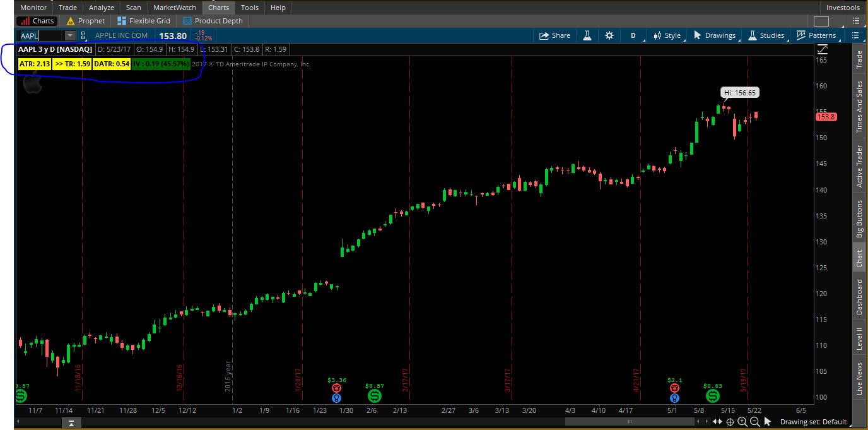Image resolution: width=868 pixels, height=430 pixels.
Task: Open the Studies dropdown menu
Action: click(766, 35)
